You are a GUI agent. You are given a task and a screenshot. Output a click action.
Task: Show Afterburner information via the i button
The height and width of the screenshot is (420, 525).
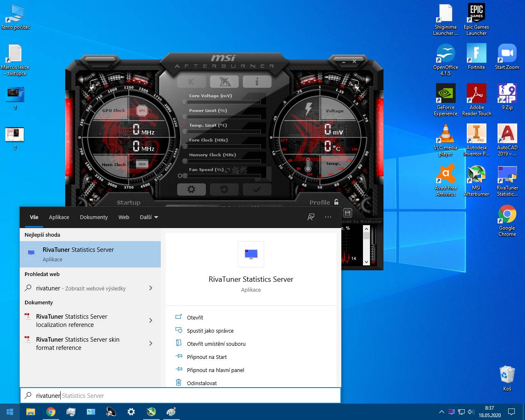point(257,82)
